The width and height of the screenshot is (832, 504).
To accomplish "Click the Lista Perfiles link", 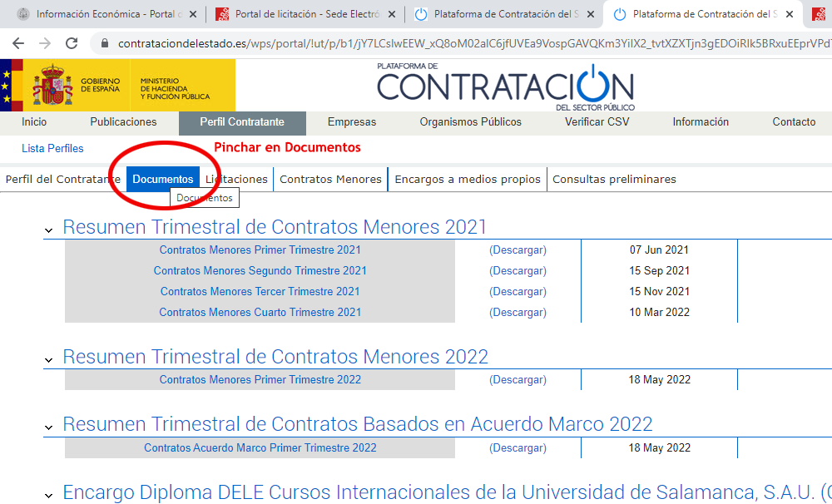I will click(x=52, y=149).
